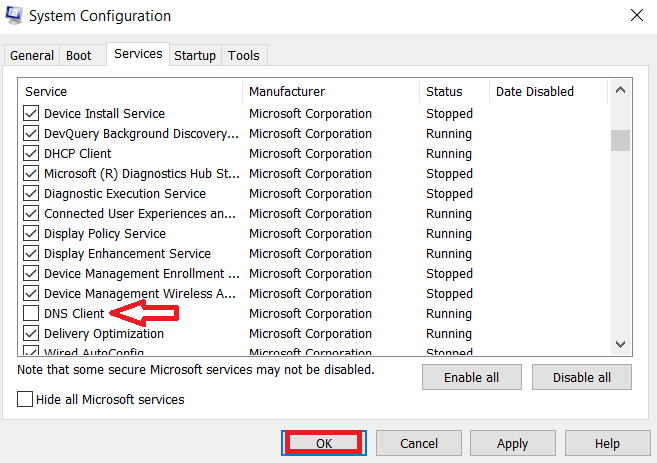The height and width of the screenshot is (463, 657).
Task: Uncheck Delivery Optimization checkbox
Action: tap(31, 334)
